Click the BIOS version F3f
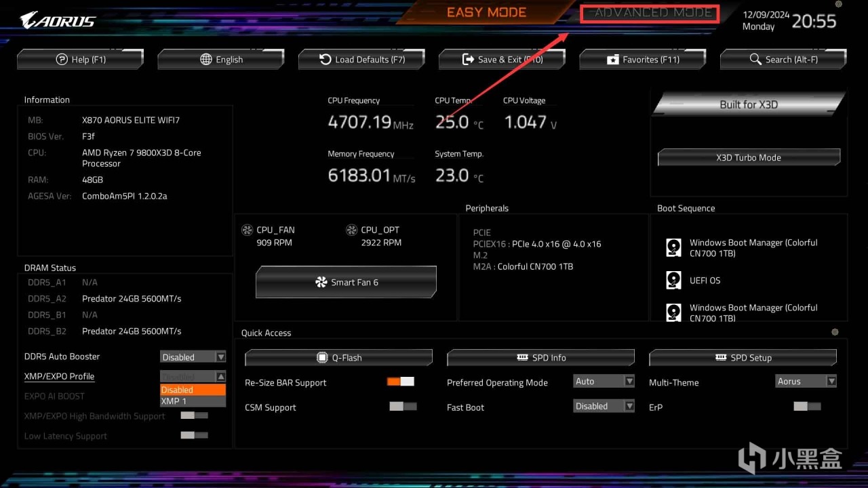Image resolution: width=868 pixels, height=488 pixels. pyautogui.click(x=88, y=136)
